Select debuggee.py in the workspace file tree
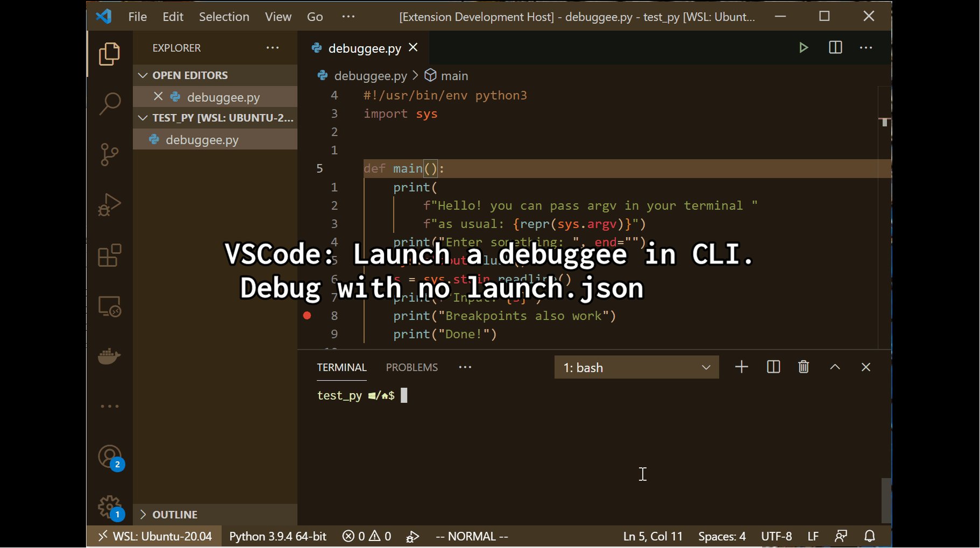The image size is (980, 548). click(x=215, y=139)
